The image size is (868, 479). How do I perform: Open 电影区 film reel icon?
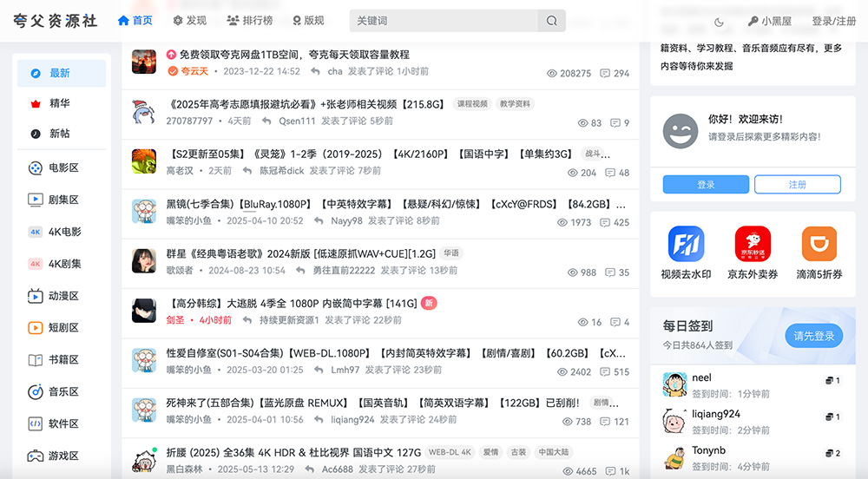[x=36, y=168]
